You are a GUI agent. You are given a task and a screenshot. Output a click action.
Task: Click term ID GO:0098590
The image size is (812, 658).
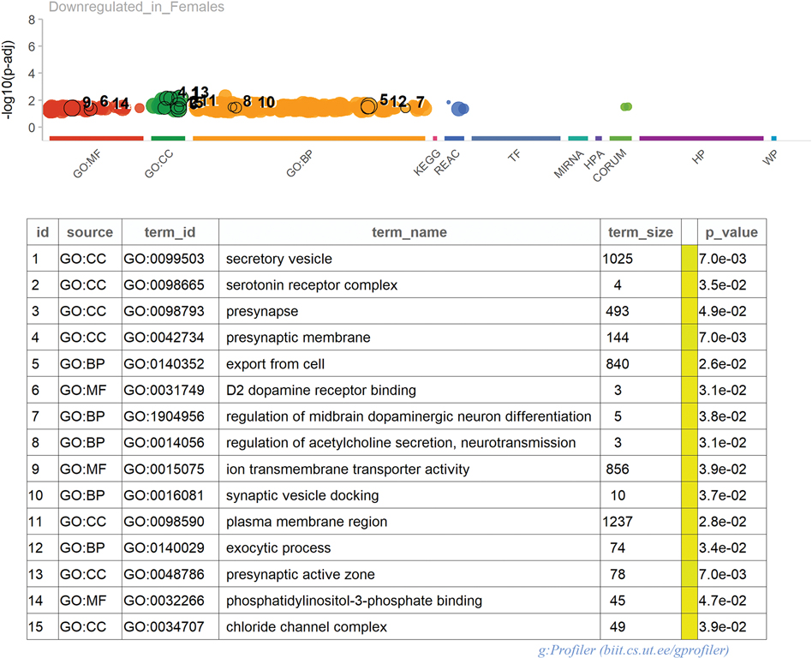pos(164,521)
